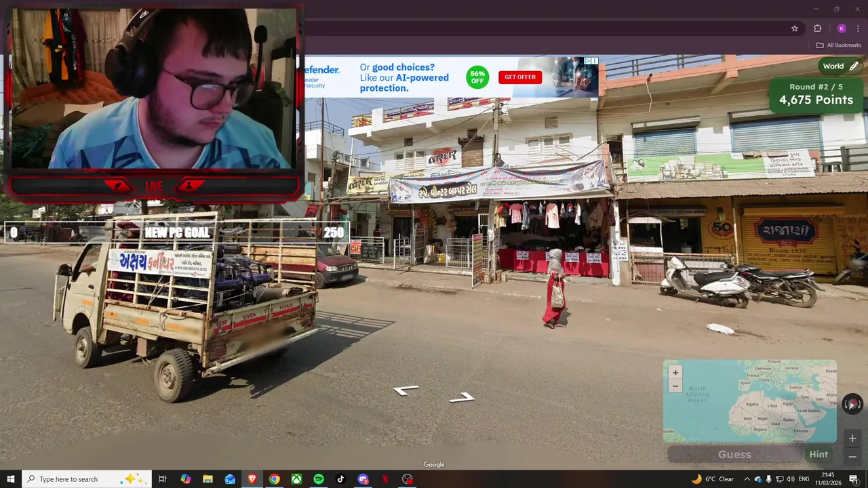Open Netflix from the taskbar
Viewport: 868px width, 488px height.
coord(385,479)
